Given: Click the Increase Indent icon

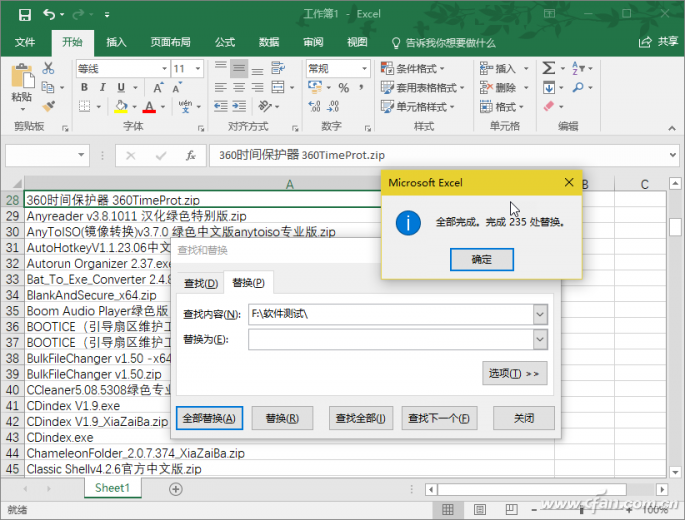Looking at the screenshot, I should (x=239, y=106).
